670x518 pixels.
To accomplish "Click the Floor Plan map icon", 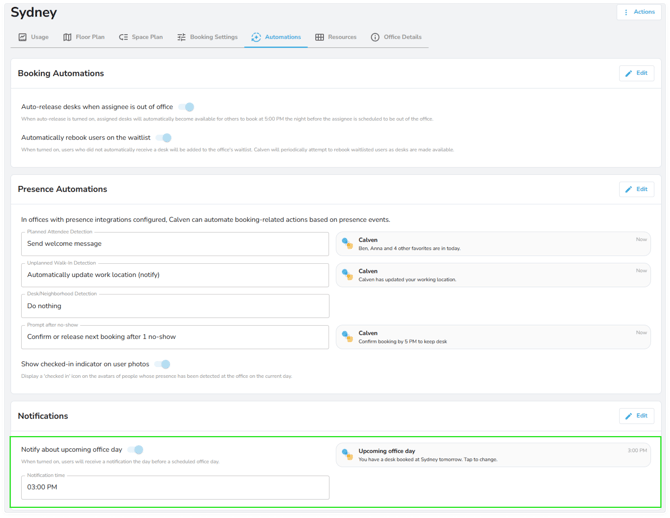I will point(67,37).
